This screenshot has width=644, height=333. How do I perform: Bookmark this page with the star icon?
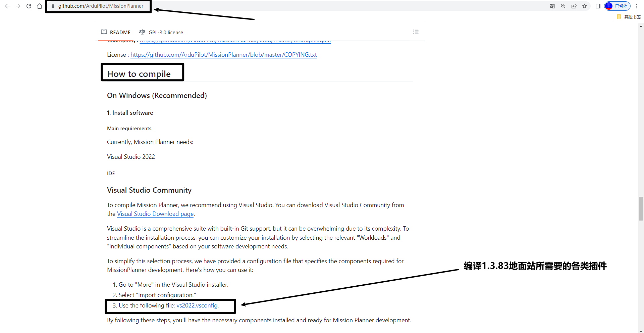point(585,6)
